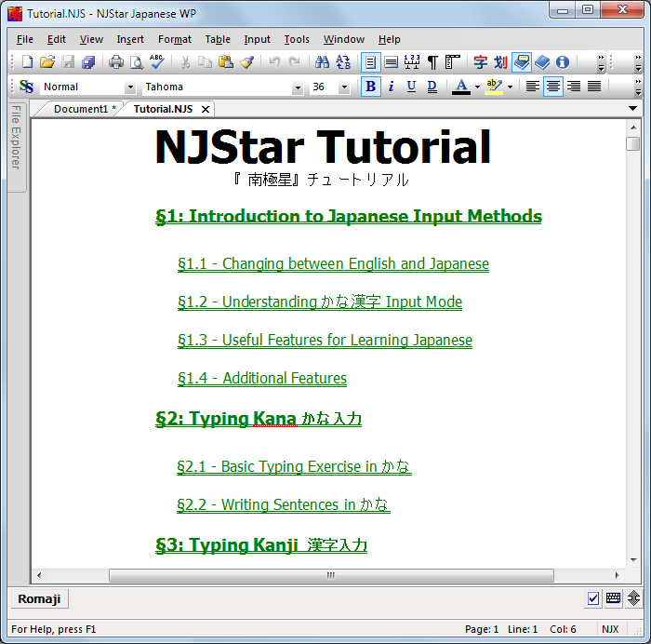Click the kanji character info icon
The width and height of the screenshot is (651, 644).
(481, 62)
